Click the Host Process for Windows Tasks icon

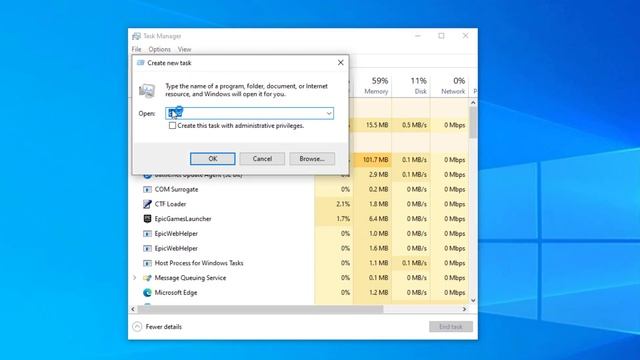click(x=147, y=263)
